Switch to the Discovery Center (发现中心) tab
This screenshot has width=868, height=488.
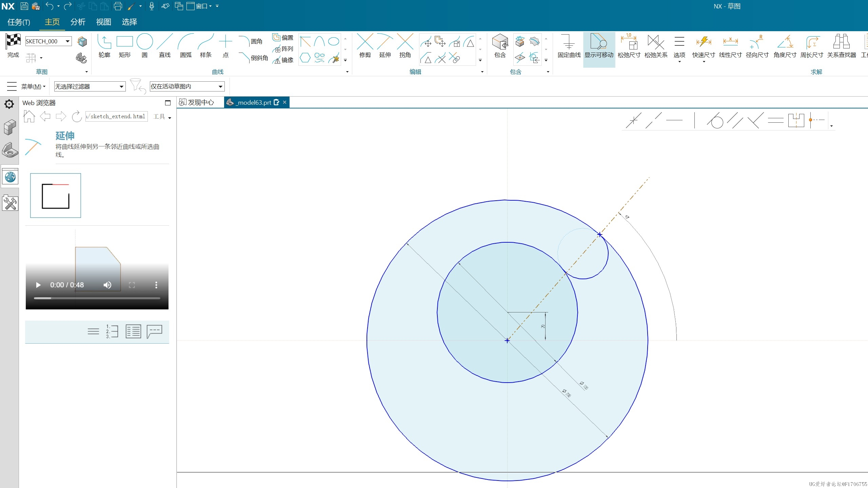pos(197,102)
